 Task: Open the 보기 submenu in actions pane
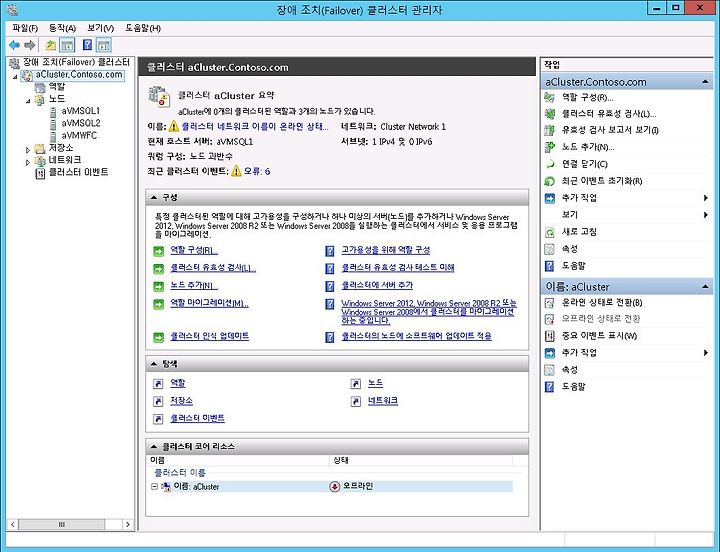[x=705, y=215]
